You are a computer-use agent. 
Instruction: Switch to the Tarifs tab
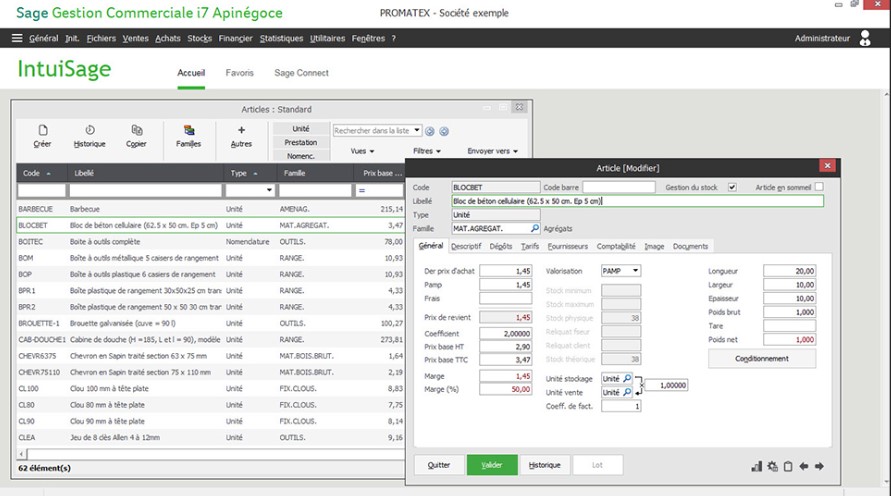coord(530,246)
